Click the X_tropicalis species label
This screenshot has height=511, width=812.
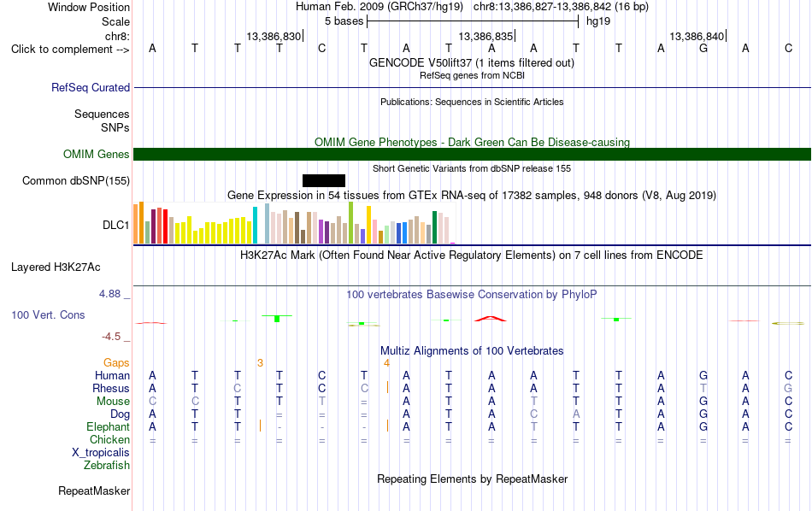[101, 453]
